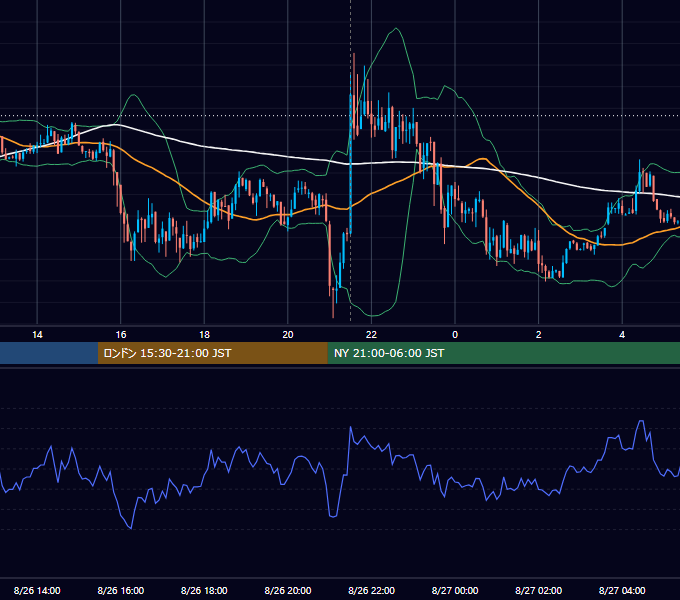The width and height of the screenshot is (680, 600).
Task: Click the hour label 20 on time axis
Action: click(x=288, y=335)
